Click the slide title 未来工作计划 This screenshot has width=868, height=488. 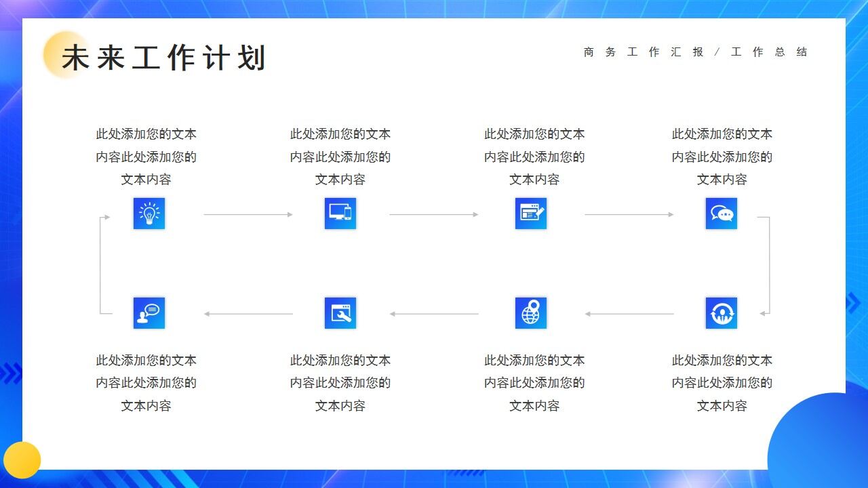coord(165,58)
